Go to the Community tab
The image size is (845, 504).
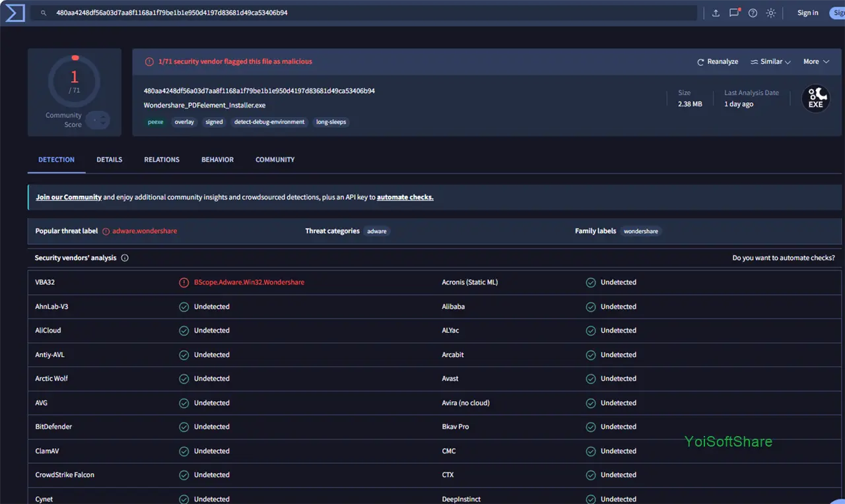click(275, 160)
